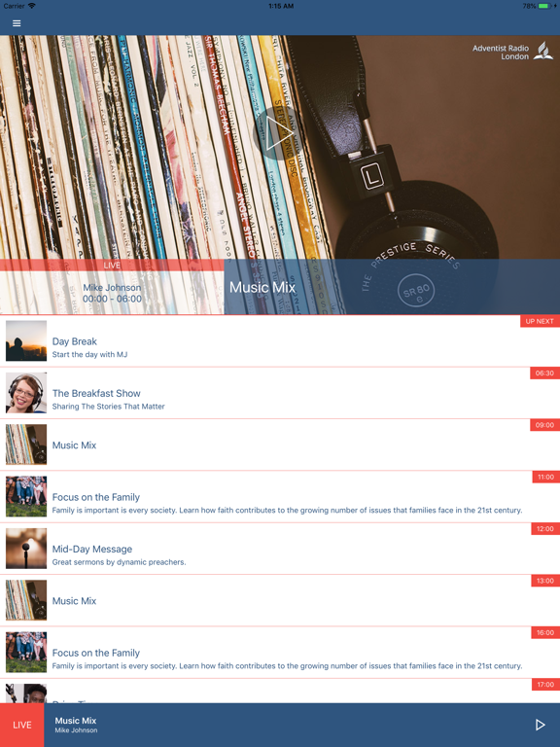Tap the 06:30 time badge
560x747 pixels.
[544, 373]
